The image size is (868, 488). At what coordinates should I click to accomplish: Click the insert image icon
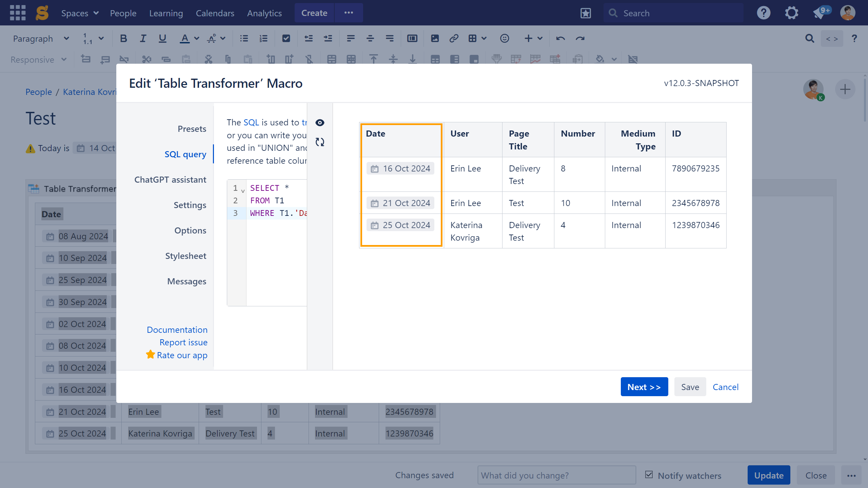pyautogui.click(x=435, y=39)
